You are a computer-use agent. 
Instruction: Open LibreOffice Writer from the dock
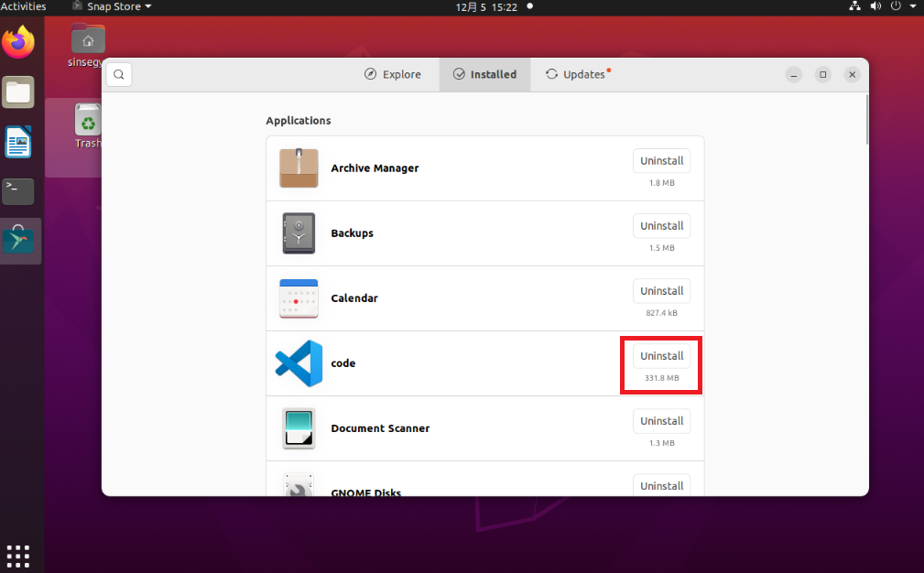(x=18, y=142)
